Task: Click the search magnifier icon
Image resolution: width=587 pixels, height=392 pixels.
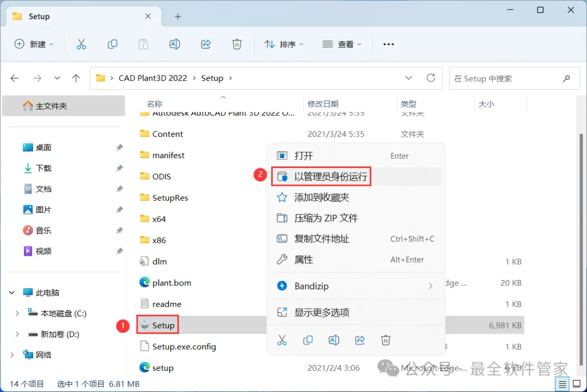Action: coord(566,78)
